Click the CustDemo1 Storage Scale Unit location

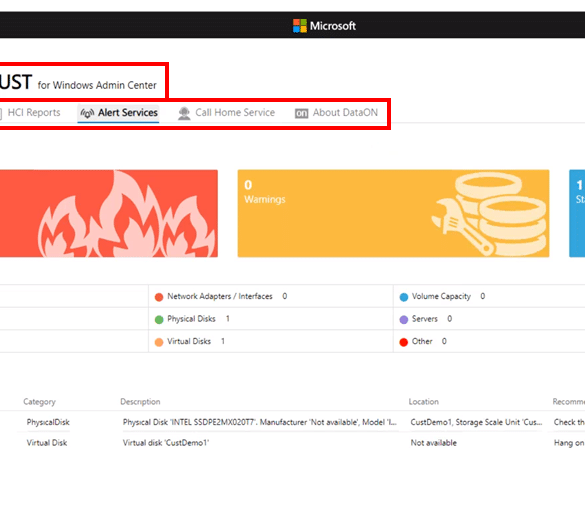pyautogui.click(x=476, y=422)
